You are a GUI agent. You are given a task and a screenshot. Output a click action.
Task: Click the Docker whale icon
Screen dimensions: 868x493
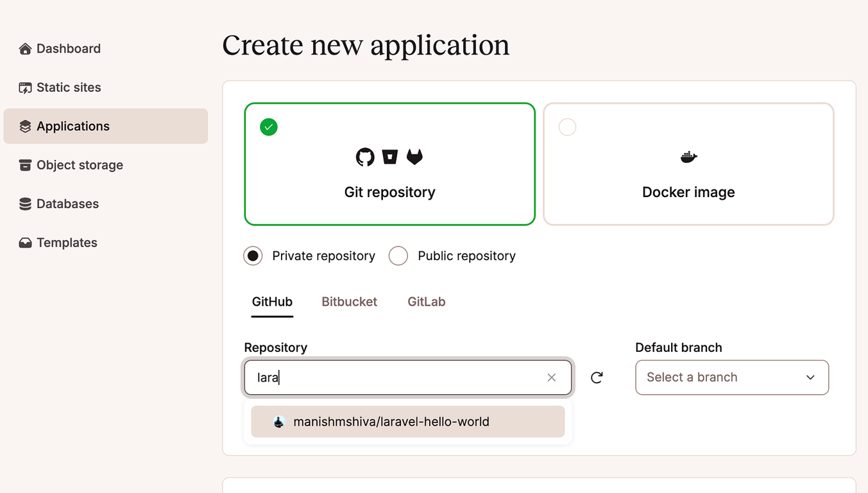pyautogui.click(x=688, y=157)
